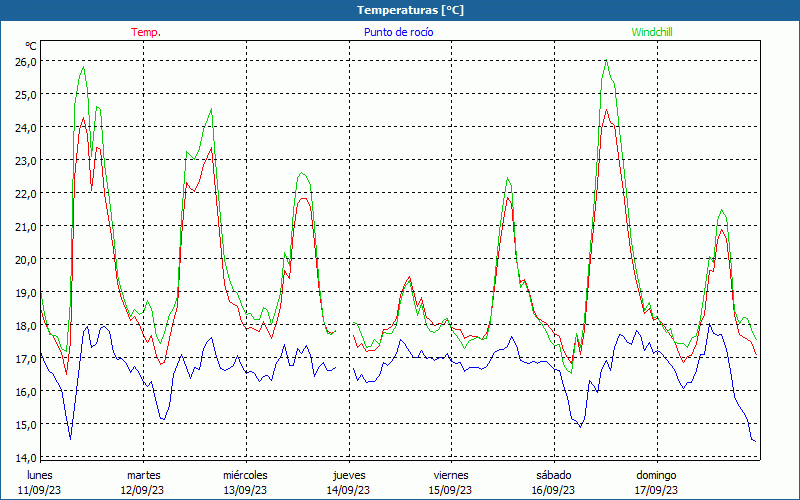This screenshot has width=800, height=500.
Task: Click the 'jueves' day label
Action: 349,475
